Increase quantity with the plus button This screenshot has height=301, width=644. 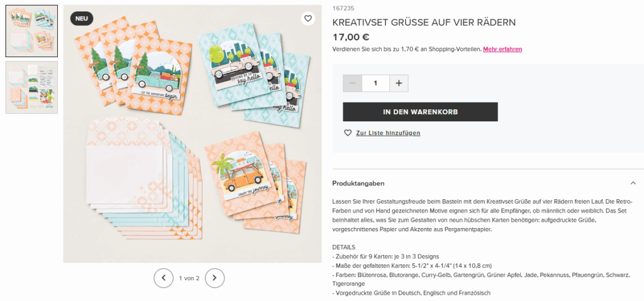pyautogui.click(x=398, y=83)
